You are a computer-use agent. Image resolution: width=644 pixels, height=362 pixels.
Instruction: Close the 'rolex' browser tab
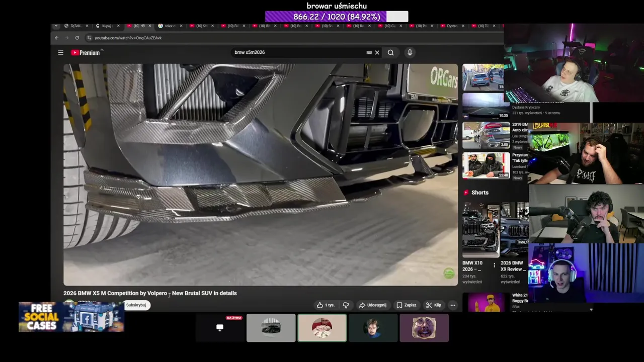[x=181, y=26]
